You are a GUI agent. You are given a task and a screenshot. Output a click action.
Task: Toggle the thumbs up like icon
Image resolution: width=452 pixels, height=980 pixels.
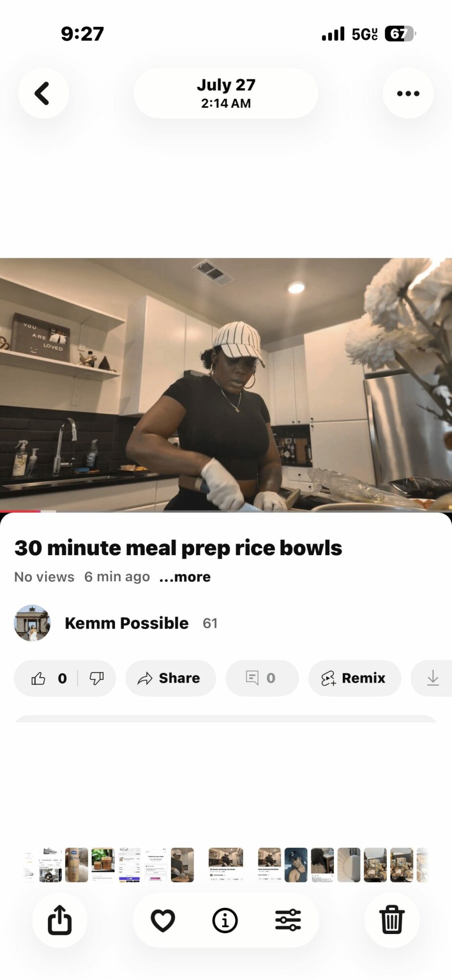pos(39,678)
